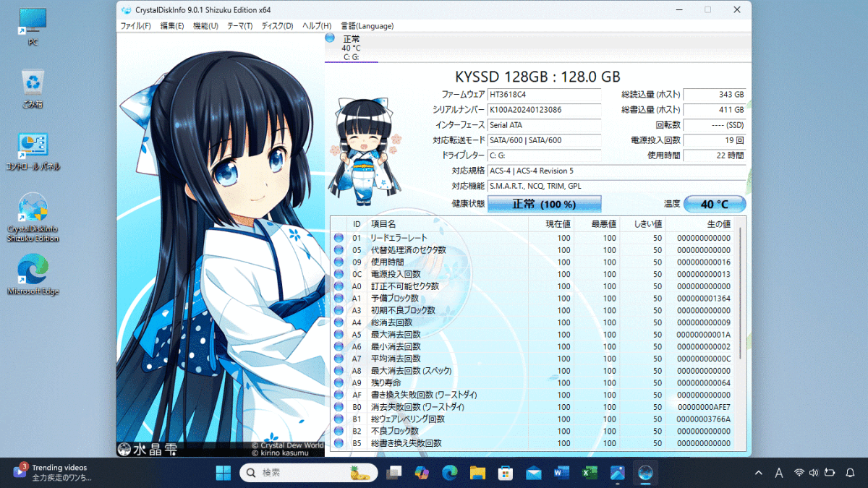Open Task View in the taskbar
This screenshot has width=868, height=488.
(394, 473)
